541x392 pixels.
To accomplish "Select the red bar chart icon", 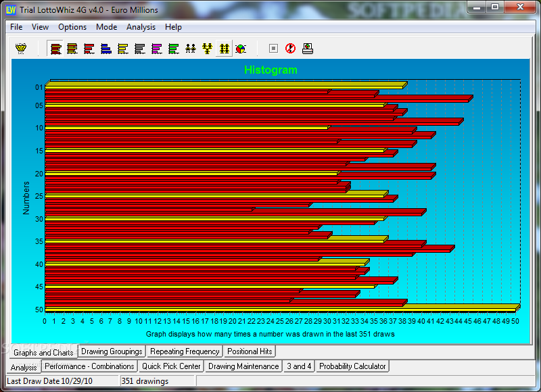I will (89, 49).
